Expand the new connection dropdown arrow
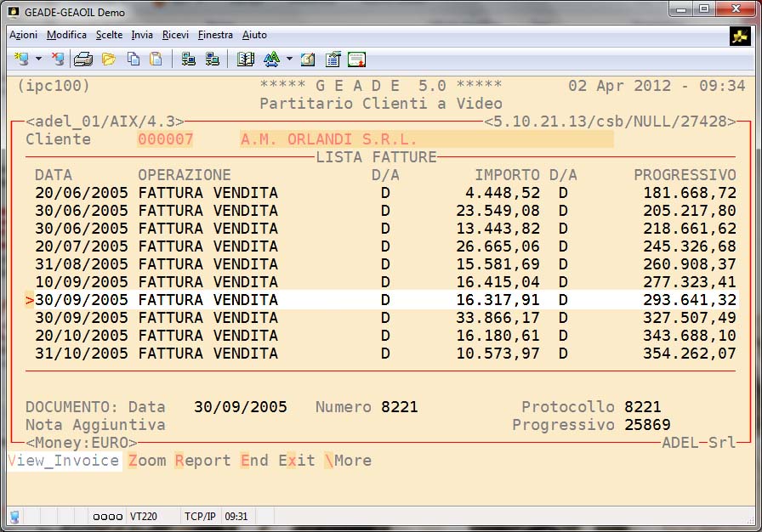Image resolution: width=762 pixels, height=532 pixels. (38, 59)
